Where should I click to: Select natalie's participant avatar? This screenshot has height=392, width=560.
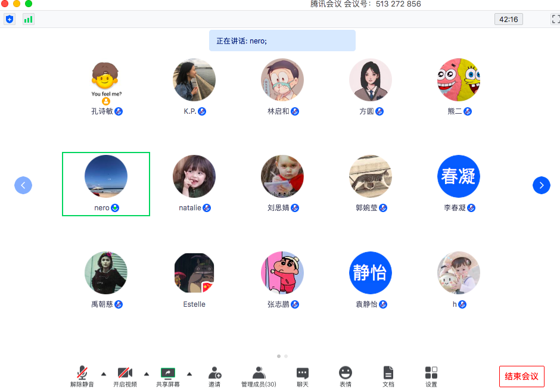[x=194, y=177]
